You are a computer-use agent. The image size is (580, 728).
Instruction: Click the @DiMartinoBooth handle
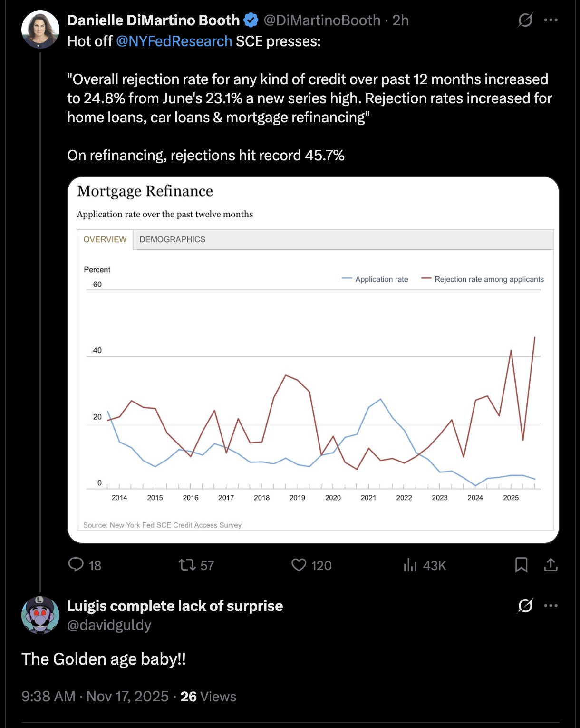pyautogui.click(x=322, y=20)
